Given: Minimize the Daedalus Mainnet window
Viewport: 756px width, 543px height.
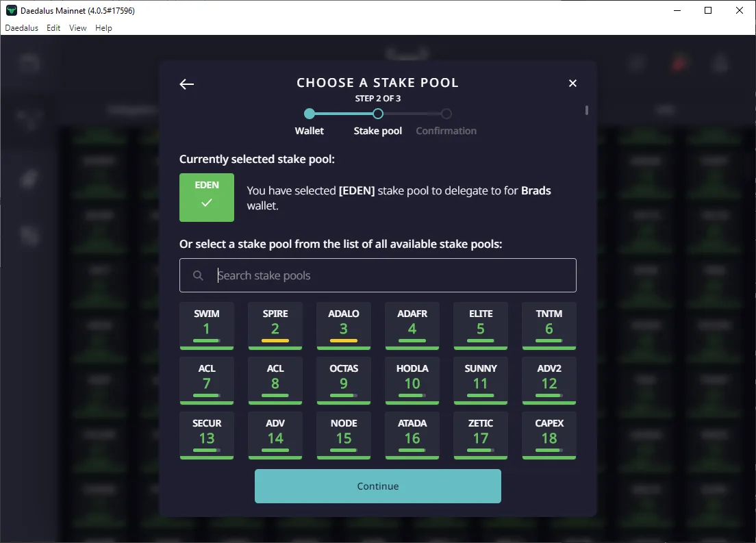Looking at the screenshot, I should click(677, 10).
